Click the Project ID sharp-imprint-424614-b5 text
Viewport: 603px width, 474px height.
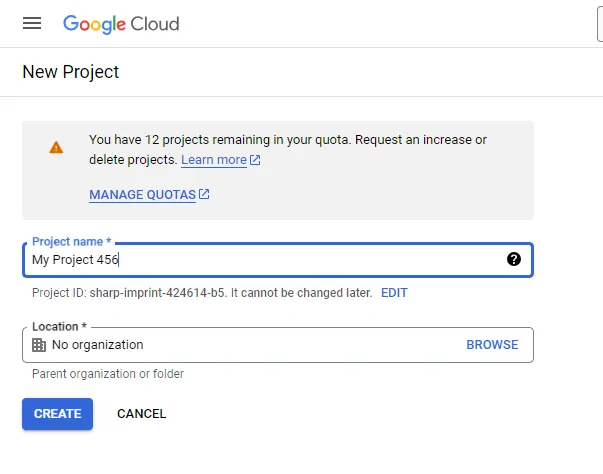click(157, 293)
